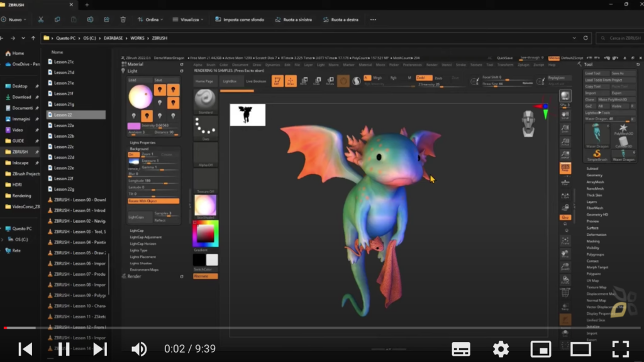Go up one folder level in Explorer
This screenshot has height=362, width=644.
tap(33, 38)
